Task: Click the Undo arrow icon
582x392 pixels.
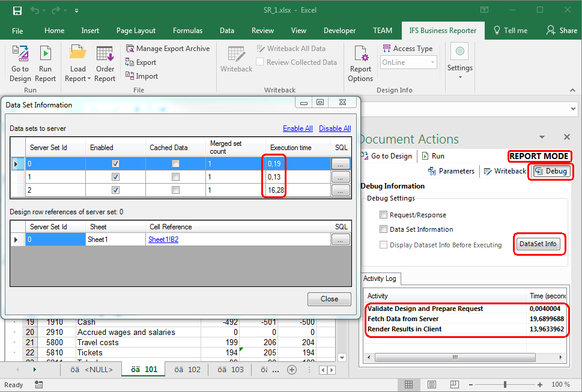Action: tap(34, 10)
